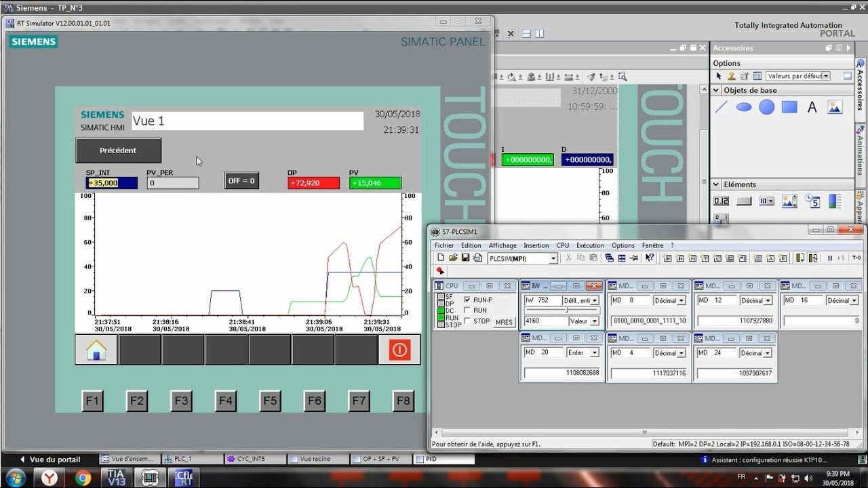The height and width of the screenshot is (488, 868).
Task: Select the Text field 'A' object
Action: 812,107
